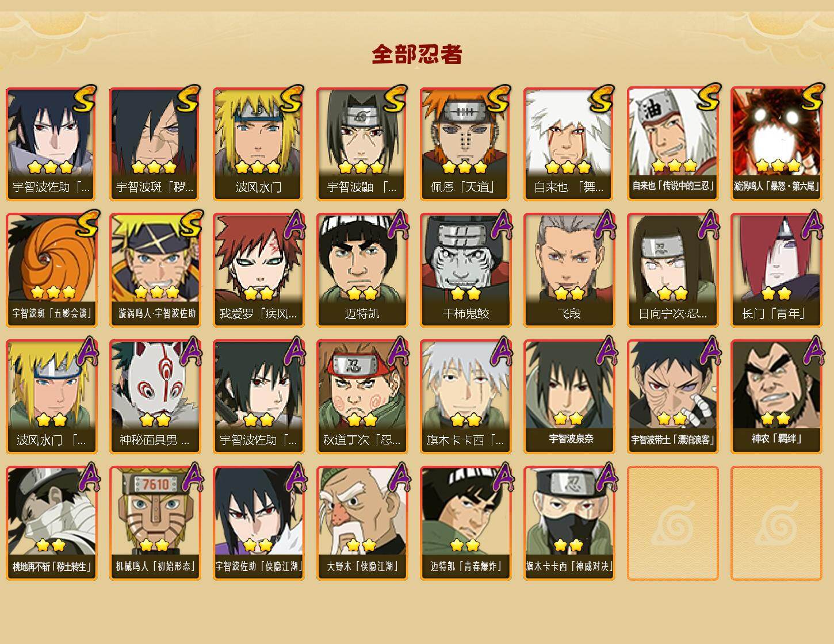Open the 机械鸣人「初始形态」 card
The height and width of the screenshot is (644, 834).
(155, 523)
